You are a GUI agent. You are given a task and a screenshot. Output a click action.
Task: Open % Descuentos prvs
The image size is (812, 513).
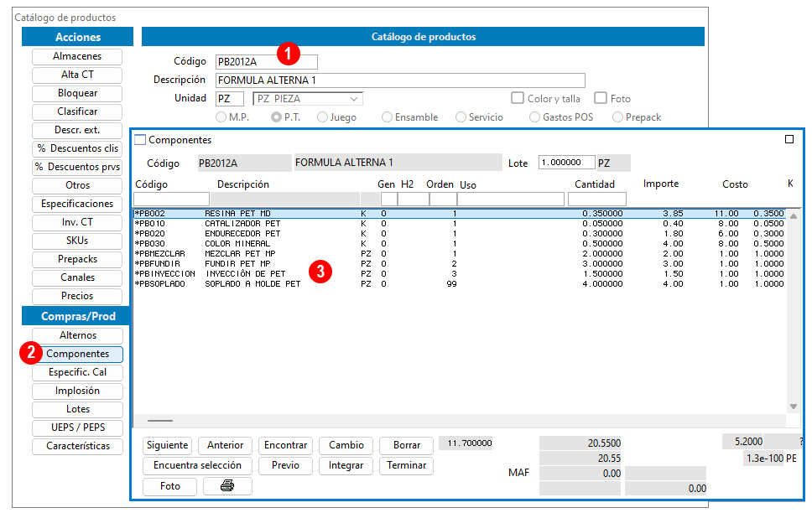tap(77, 167)
